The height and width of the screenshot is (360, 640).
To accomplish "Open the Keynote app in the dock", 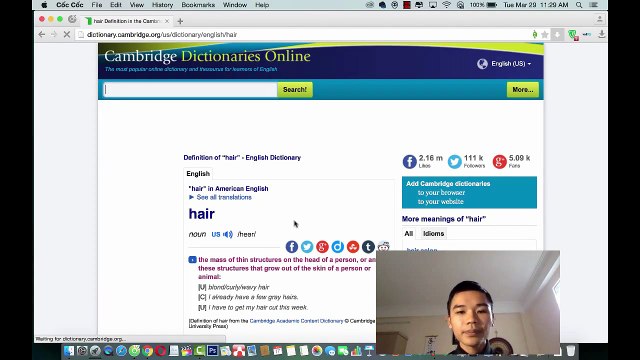I will coord(369,350).
